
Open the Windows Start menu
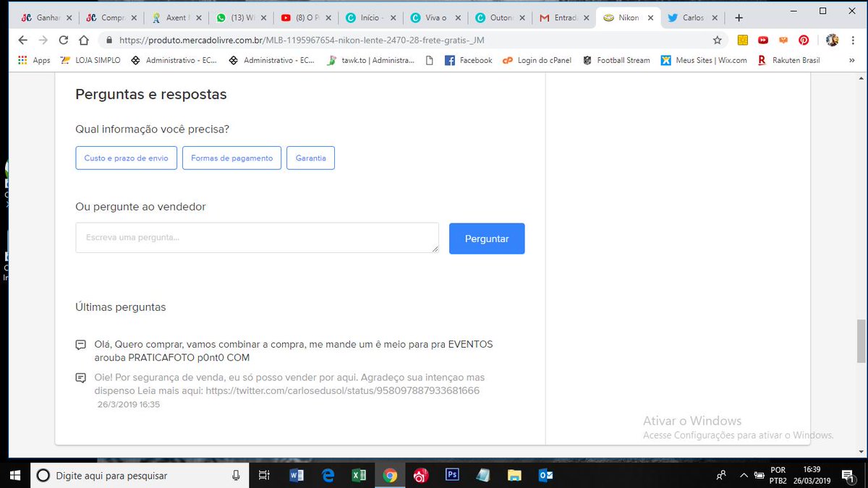[14, 475]
